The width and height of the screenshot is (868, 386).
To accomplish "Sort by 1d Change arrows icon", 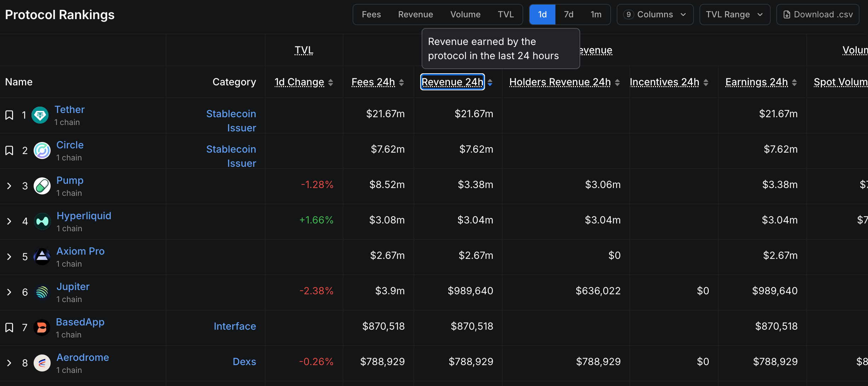I will [x=331, y=83].
